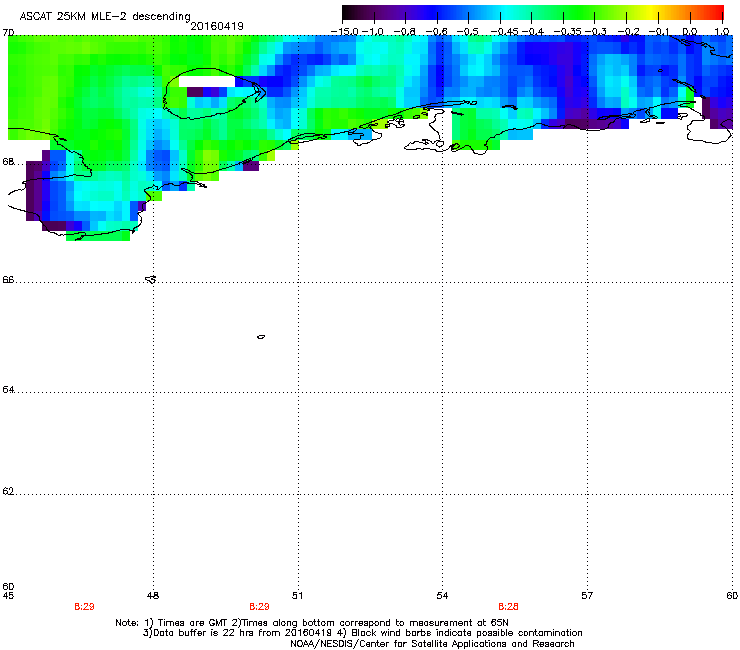Image resolution: width=740 pixels, height=650 pixels.
Task: Click the '-0.35' color bar label
Action: click(568, 32)
